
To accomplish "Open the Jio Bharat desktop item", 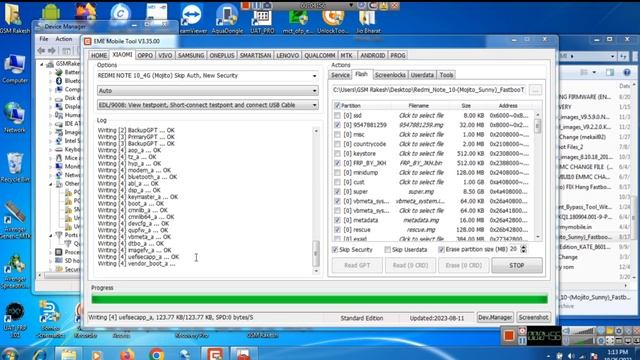I will 367,21.
